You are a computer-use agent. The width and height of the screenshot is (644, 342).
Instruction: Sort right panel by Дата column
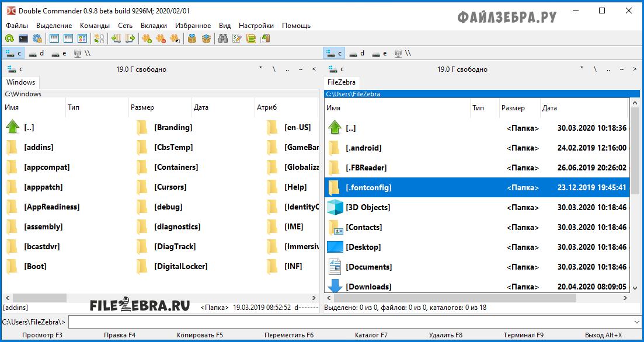(584, 109)
